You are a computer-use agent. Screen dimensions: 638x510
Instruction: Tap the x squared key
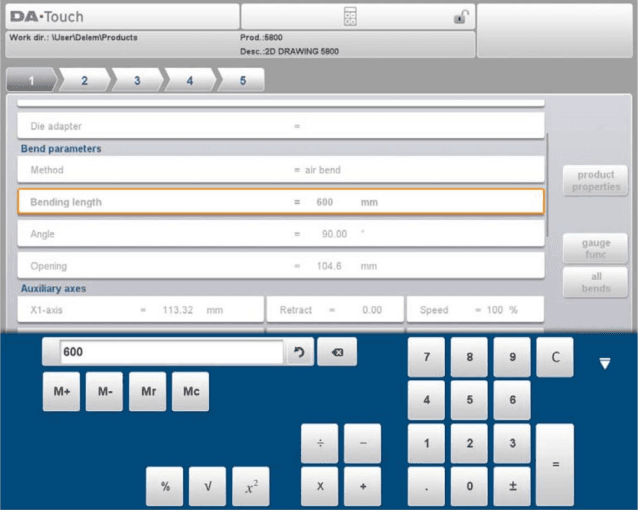251,486
